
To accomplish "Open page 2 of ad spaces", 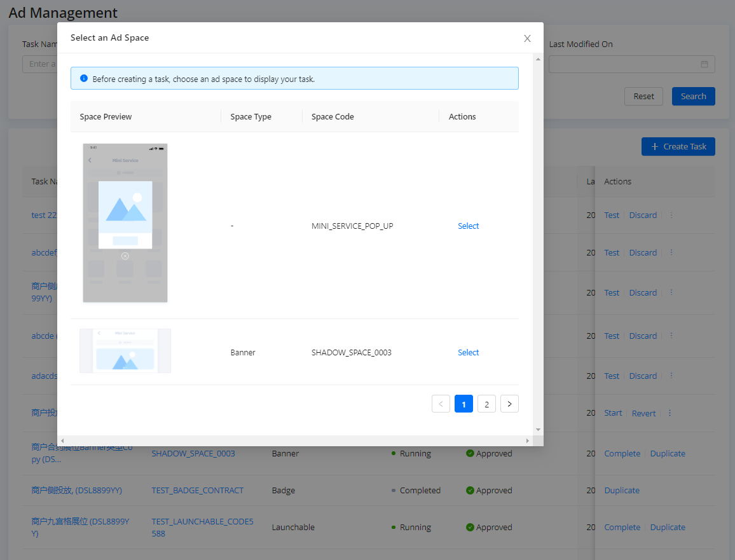I will pyautogui.click(x=486, y=404).
